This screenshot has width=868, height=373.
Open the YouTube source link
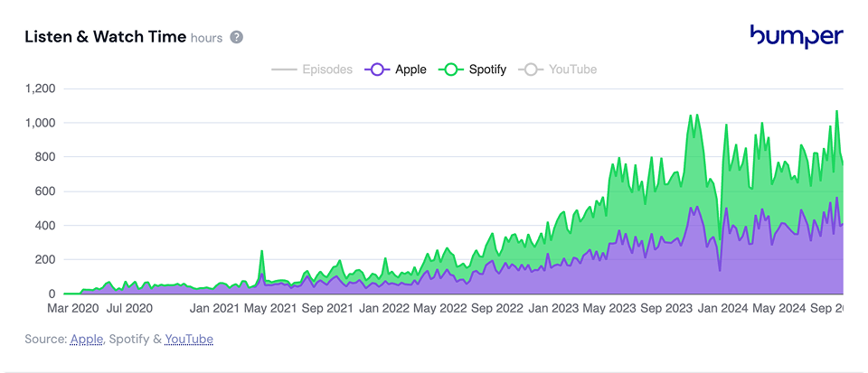point(189,339)
